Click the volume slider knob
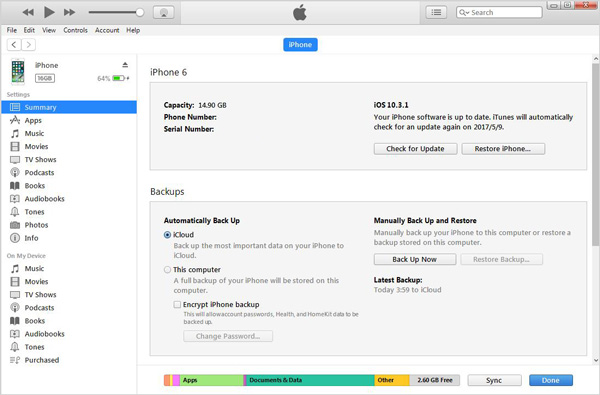600x395 pixels. point(140,12)
